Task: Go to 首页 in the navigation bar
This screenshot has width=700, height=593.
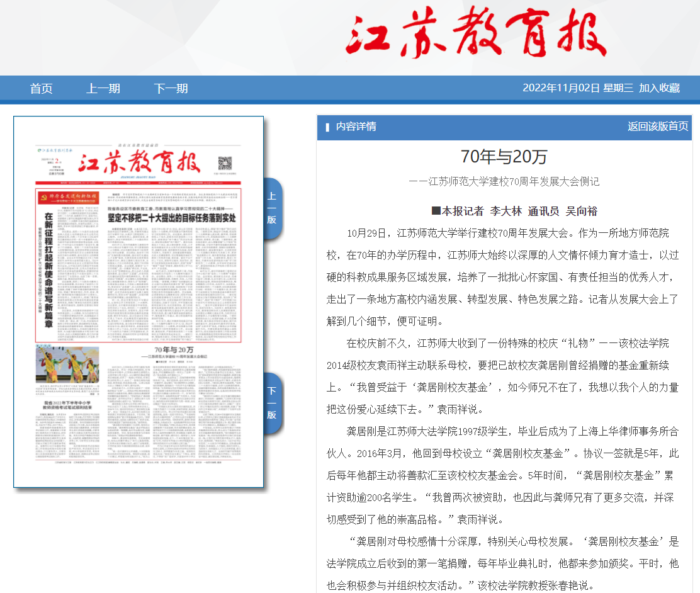Action: pos(41,89)
